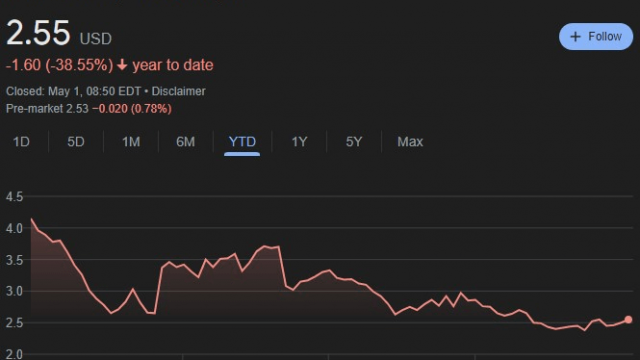The width and height of the screenshot is (640, 360).
Task: Click the YTD tab
Action: coord(242,142)
